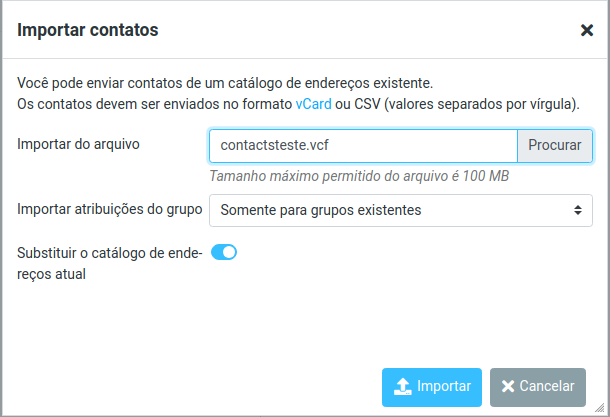Click the Importar do arquivo label
The image size is (610, 417).
(78, 144)
